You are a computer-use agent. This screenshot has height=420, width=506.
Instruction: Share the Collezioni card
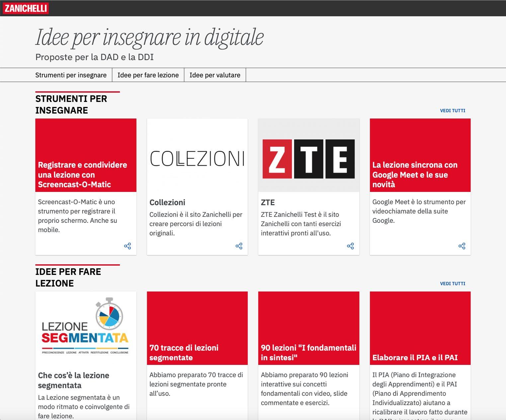tap(239, 246)
